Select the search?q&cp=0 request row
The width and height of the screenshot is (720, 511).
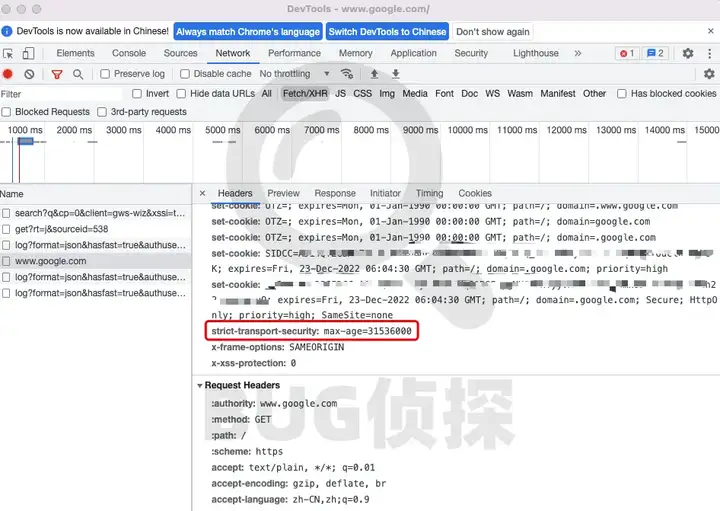(x=96, y=213)
